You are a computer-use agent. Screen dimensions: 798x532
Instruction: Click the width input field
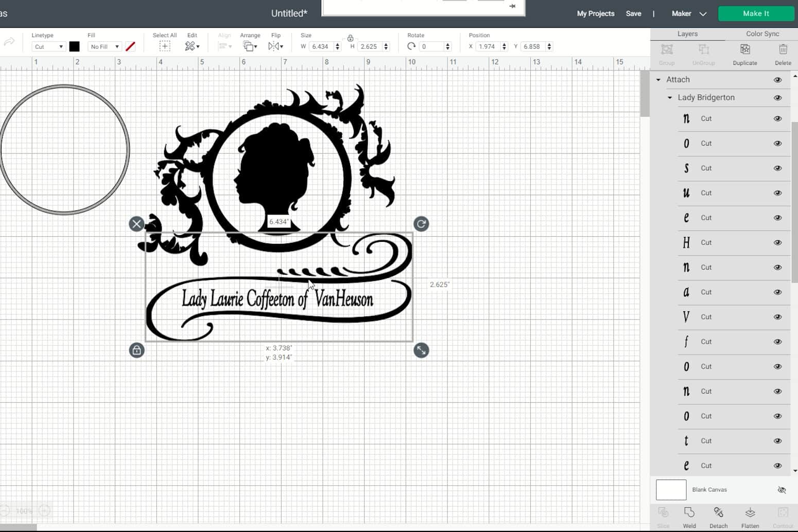click(321, 46)
